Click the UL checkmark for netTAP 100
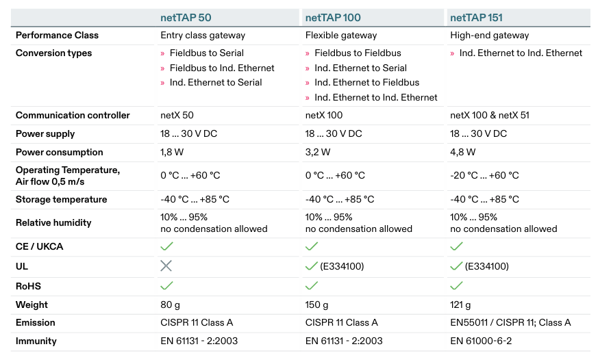The image size is (598, 364). coord(312,266)
